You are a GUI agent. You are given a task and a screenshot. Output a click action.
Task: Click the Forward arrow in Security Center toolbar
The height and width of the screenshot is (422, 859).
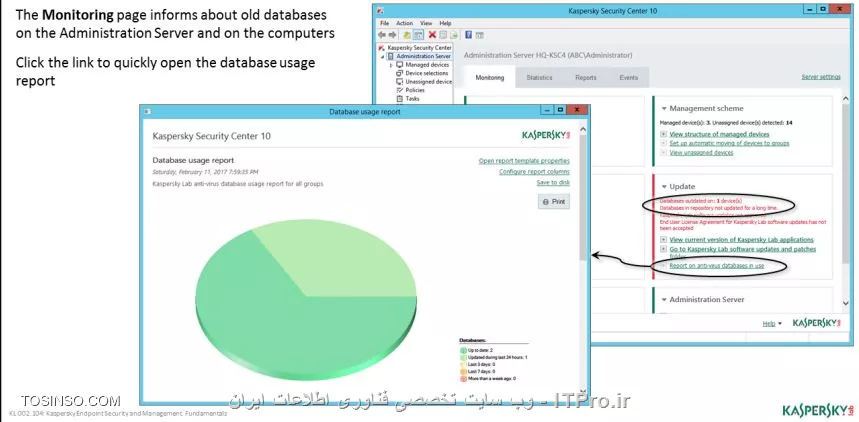click(x=392, y=35)
